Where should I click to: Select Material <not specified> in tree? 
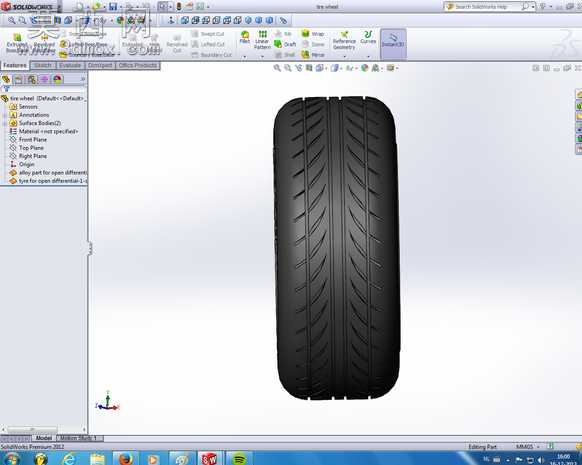point(44,131)
